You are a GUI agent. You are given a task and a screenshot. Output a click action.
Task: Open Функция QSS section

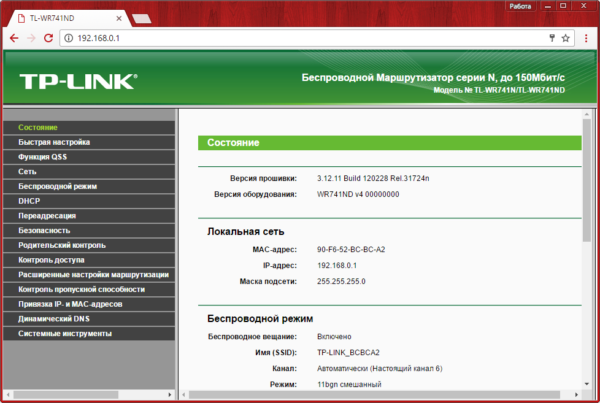click(x=89, y=157)
